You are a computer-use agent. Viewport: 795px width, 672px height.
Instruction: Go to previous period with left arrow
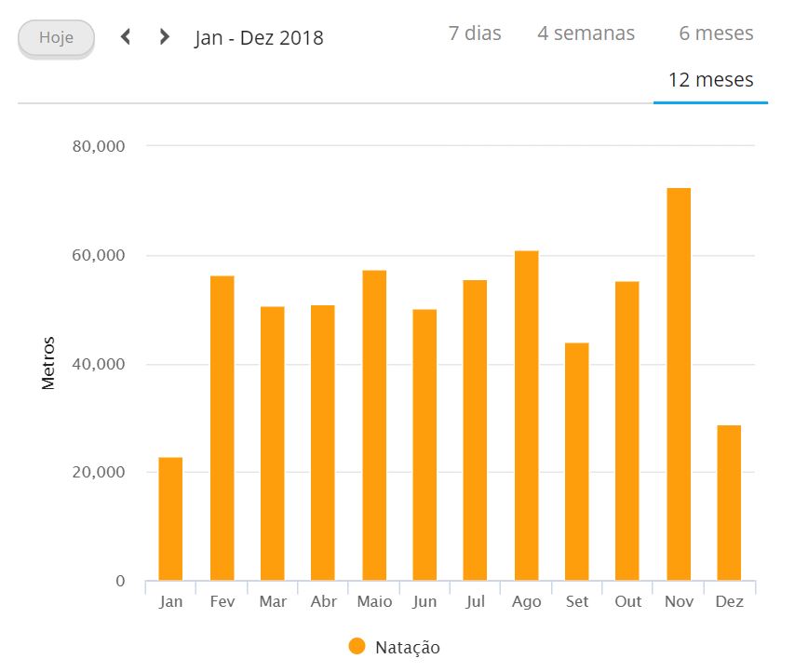click(x=127, y=37)
